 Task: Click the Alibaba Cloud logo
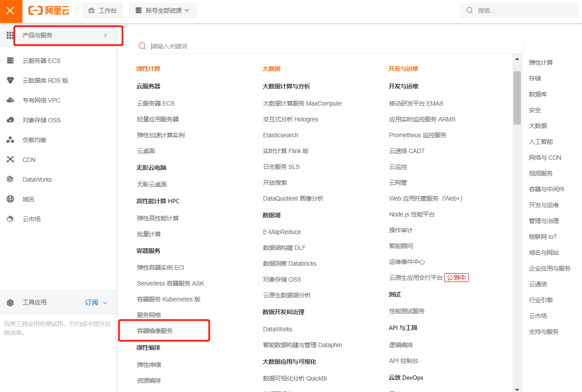point(49,11)
